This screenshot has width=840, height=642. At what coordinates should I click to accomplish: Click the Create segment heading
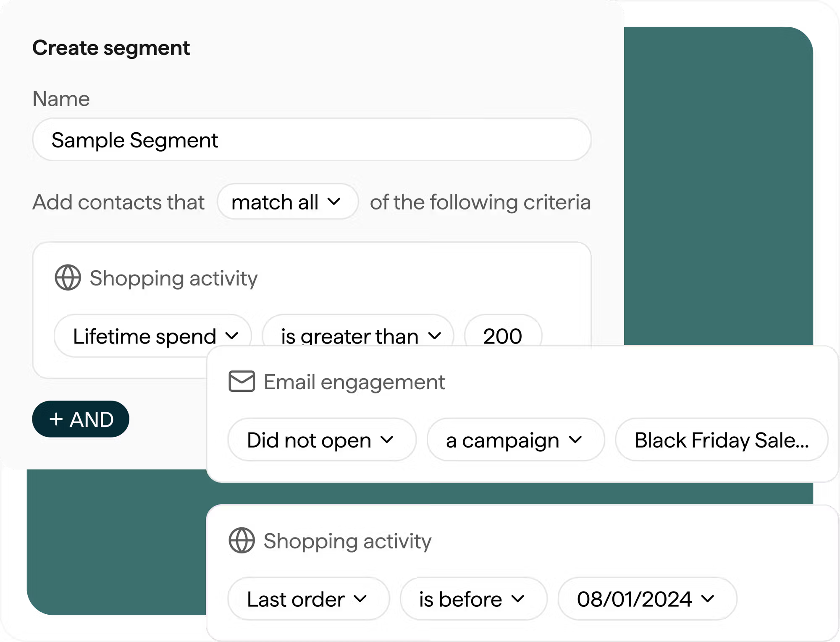[111, 48]
